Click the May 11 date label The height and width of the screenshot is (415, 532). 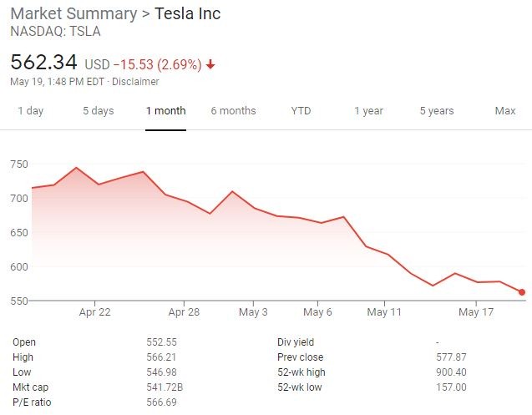(x=385, y=312)
